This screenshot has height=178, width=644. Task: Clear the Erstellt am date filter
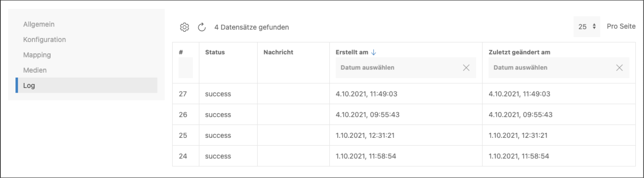pyautogui.click(x=466, y=68)
